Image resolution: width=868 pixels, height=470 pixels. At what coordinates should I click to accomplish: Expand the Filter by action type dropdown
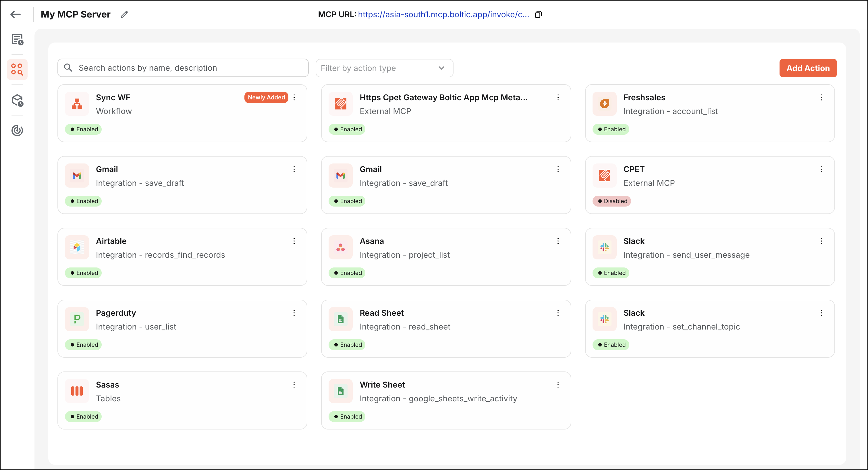point(384,68)
